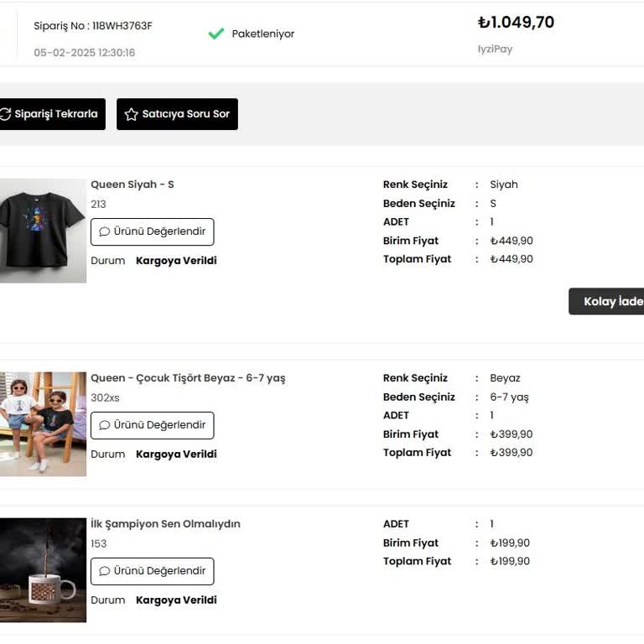This screenshot has height=644, width=644.
Task: Click speech bubble icon for mug product review
Action: pyautogui.click(x=105, y=571)
